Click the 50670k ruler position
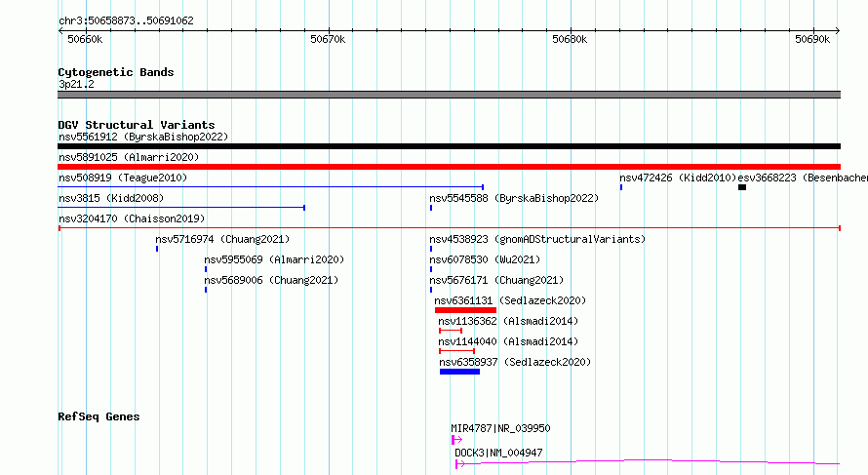This screenshot has height=475, width=868. pyautogui.click(x=328, y=39)
